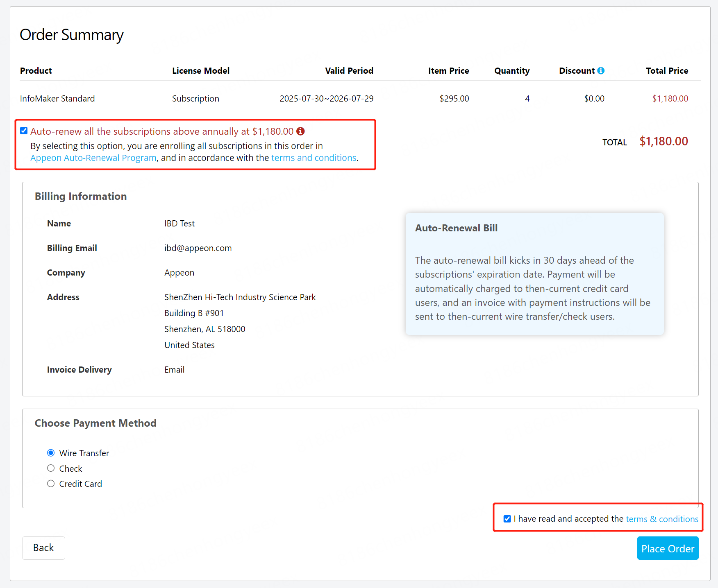Uncheck the Auto-renew subscriptions checkbox
Viewport: 718px width, 588px height.
(x=24, y=131)
